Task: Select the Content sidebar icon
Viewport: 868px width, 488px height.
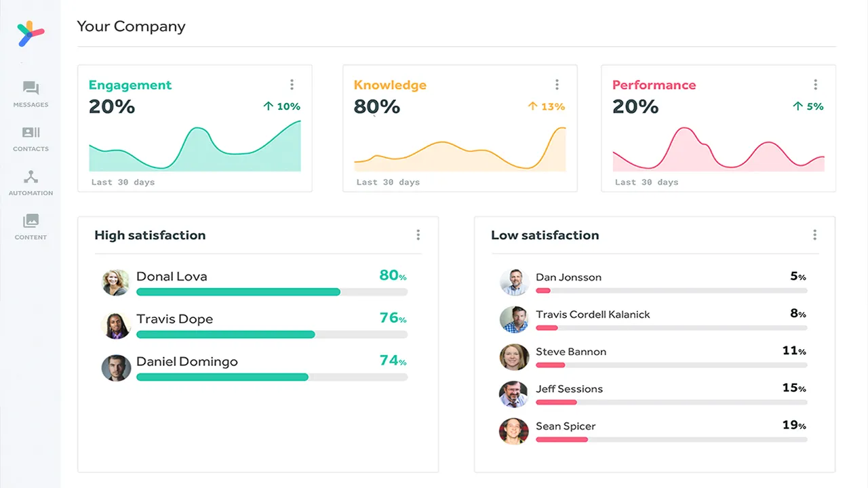Action: pyautogui.click(x=31, y=221)
